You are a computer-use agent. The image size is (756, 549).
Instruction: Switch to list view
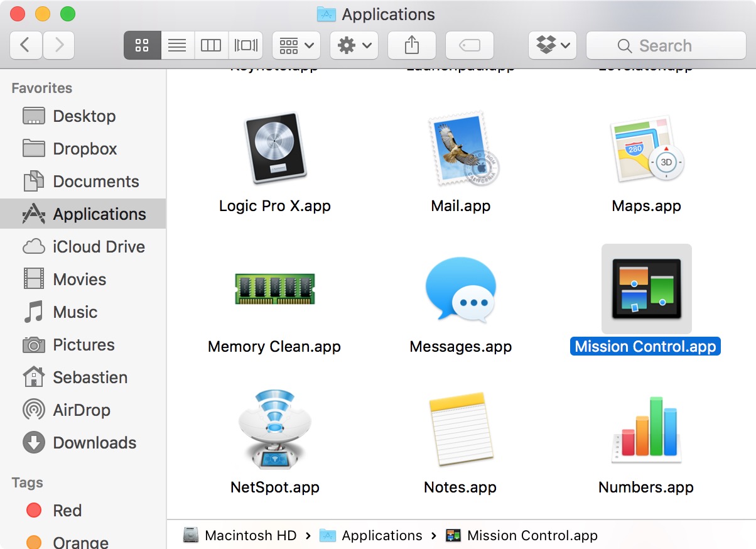(x=176, y=45)
